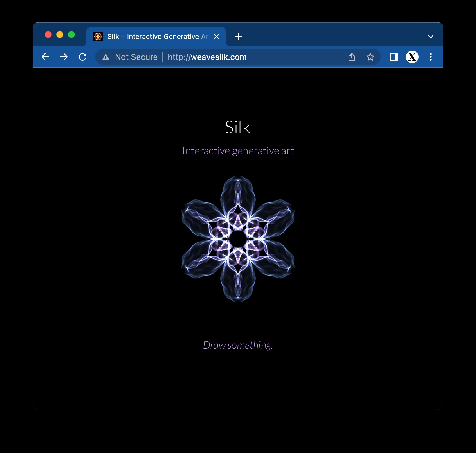
Task: Click the Not Secure warning icon
Action: (106, 57)
